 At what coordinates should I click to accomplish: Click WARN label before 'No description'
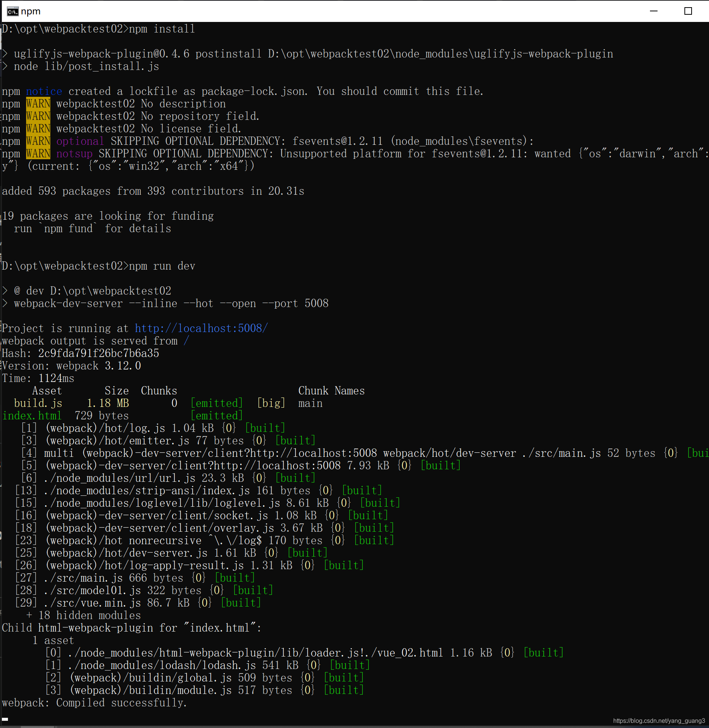38,104
